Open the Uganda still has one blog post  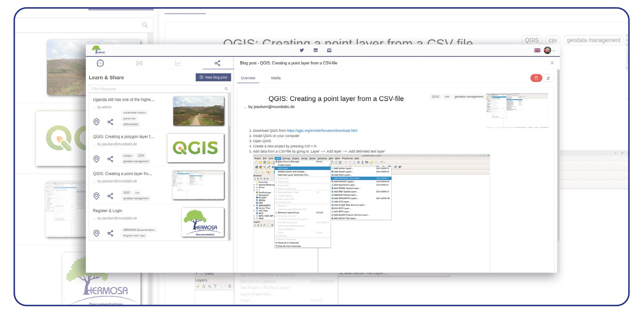(x=124, y=100)
